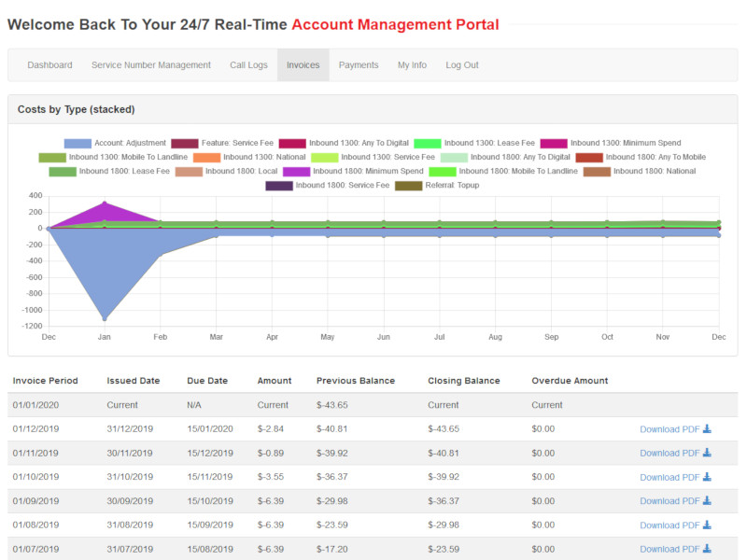747x560 pixels.
Task: Click download icon for 01/09/2019 invoice
Action: pyautogui.click(x=707, y=501)
